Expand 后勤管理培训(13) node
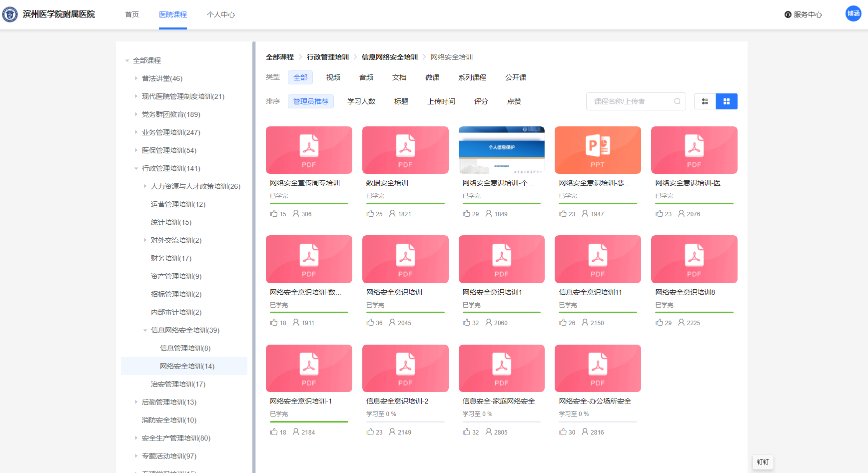 tap(136, 402)
